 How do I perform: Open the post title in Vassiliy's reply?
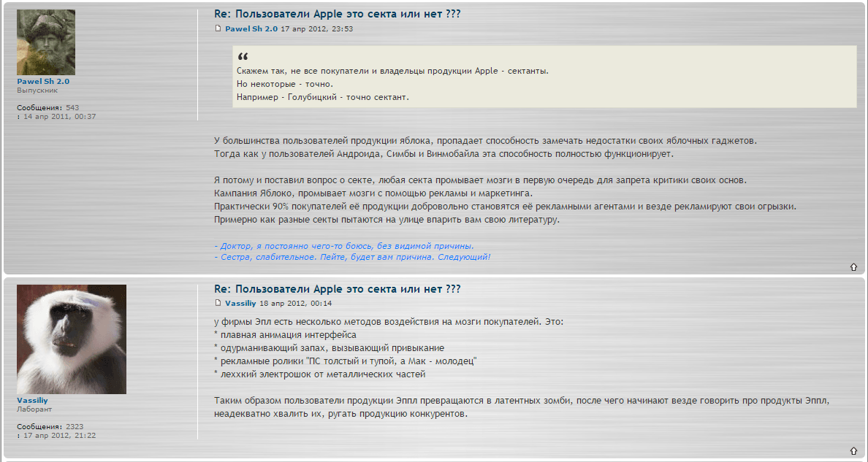(x=337, y=290)
